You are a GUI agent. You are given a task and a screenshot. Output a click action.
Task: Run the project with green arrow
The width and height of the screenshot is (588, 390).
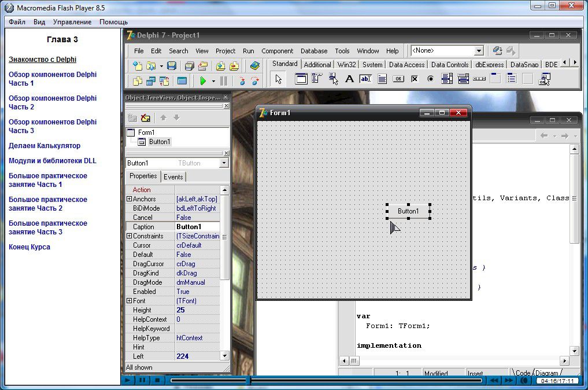203,80
